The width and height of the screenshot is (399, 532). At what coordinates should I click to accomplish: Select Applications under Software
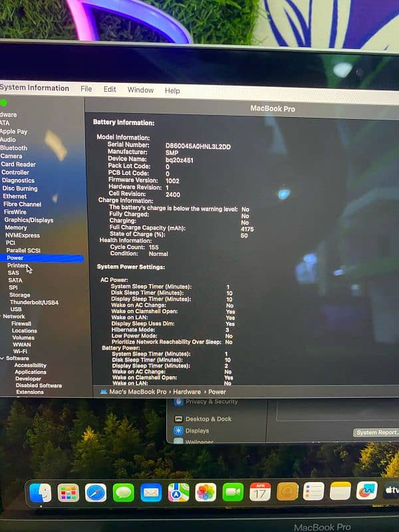tap(31, 372)
